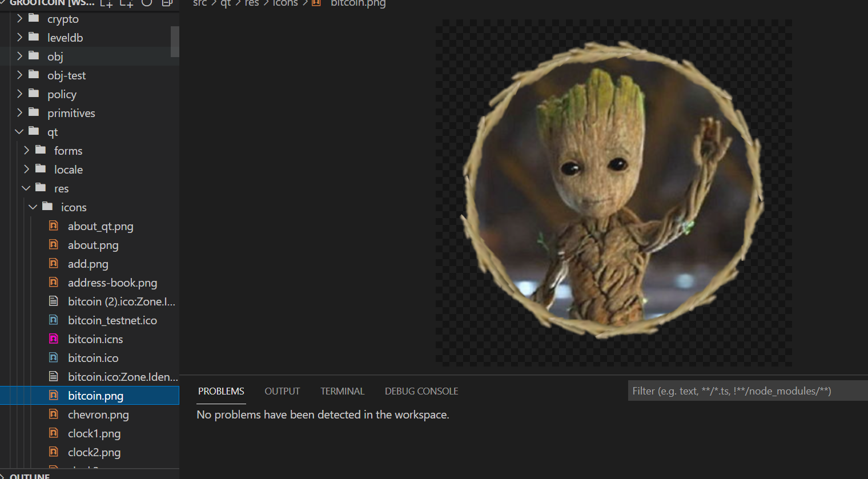
Task: Expand the obj-test folder chevron
Action: (x=20, y=75)
